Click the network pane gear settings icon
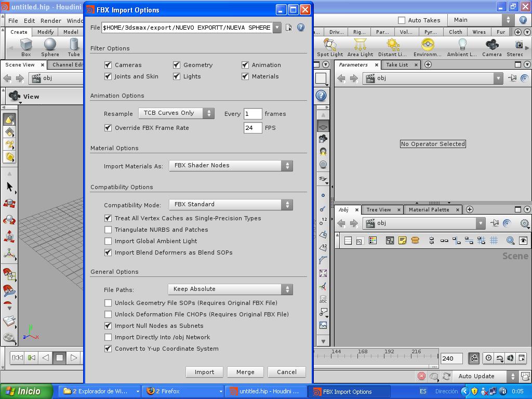Viewport: 532px width, 399px height. (525, 223)
